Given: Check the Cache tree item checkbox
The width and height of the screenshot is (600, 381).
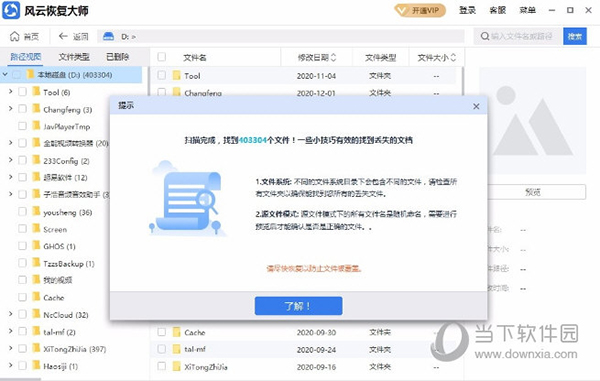Looking at the screenshot, I should pos(23,297).
